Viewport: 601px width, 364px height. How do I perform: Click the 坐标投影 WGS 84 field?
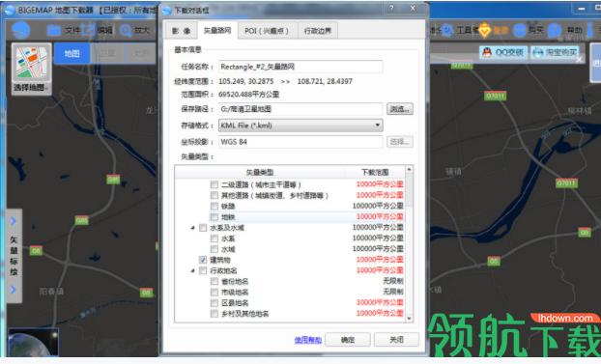pyautogui.click(x=300, y=142)
